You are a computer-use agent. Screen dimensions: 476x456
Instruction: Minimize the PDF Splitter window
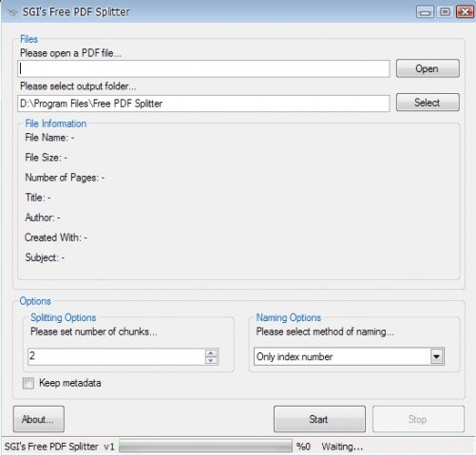[425, 12]
